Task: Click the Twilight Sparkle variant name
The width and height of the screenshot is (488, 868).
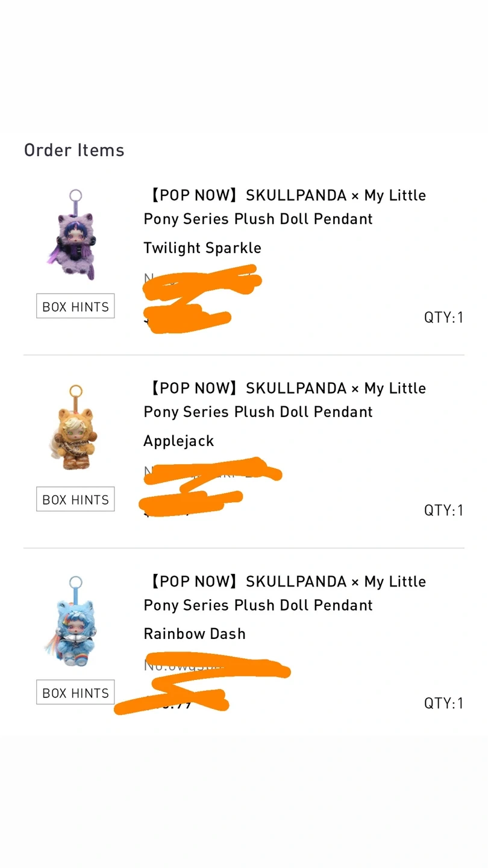Action: click(x=202, y=248)
